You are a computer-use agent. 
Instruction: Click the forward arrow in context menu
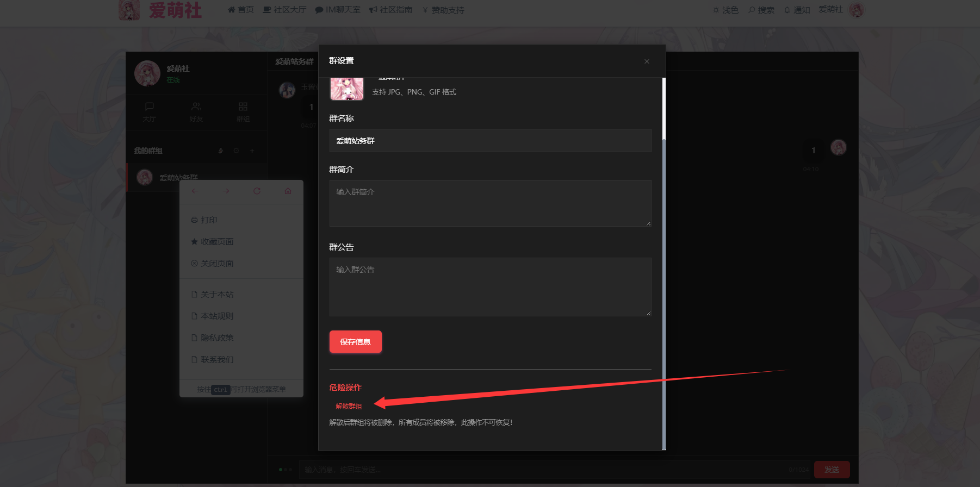[x=226, y=191]
